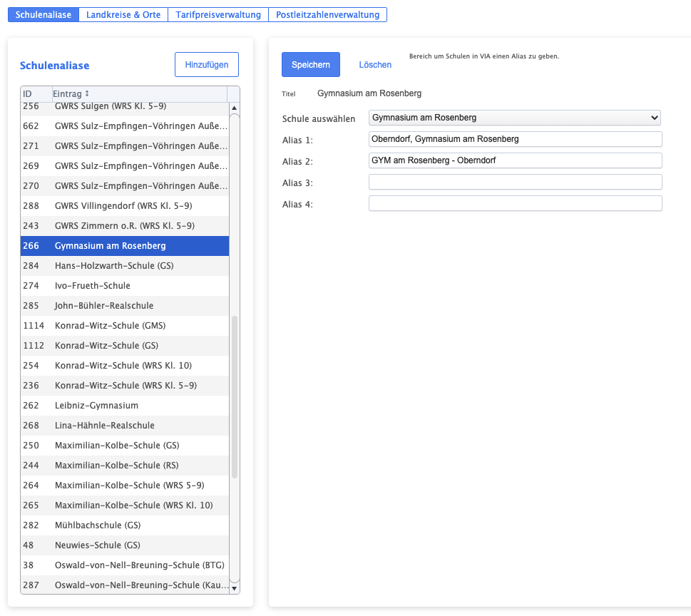Click the Löschen link
The height and width of the screenshot is (616, 691).
(375, 65)
